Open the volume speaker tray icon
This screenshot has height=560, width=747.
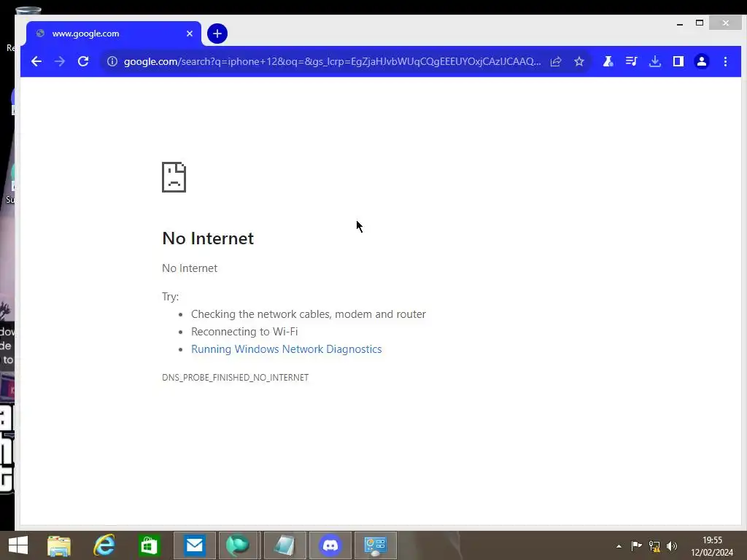click(672, 545)
